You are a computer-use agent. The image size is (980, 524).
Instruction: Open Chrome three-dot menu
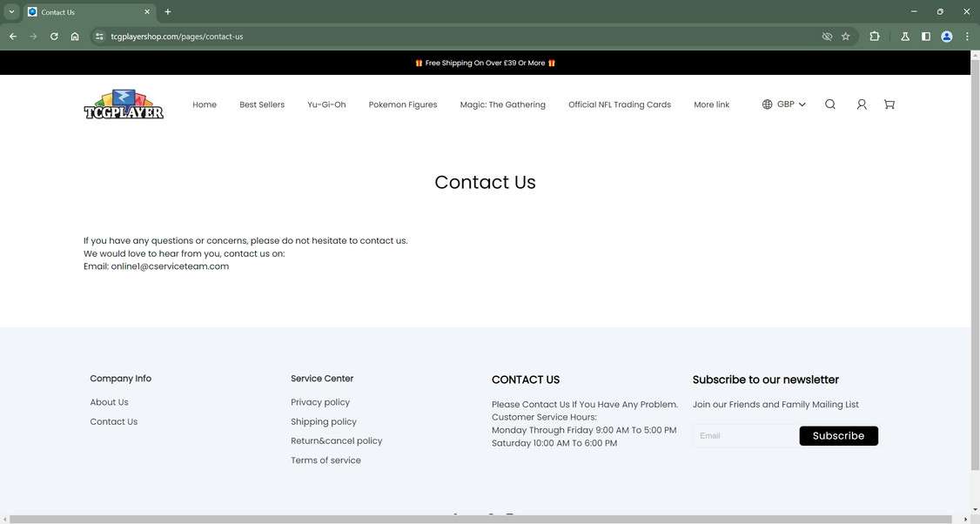967,37
